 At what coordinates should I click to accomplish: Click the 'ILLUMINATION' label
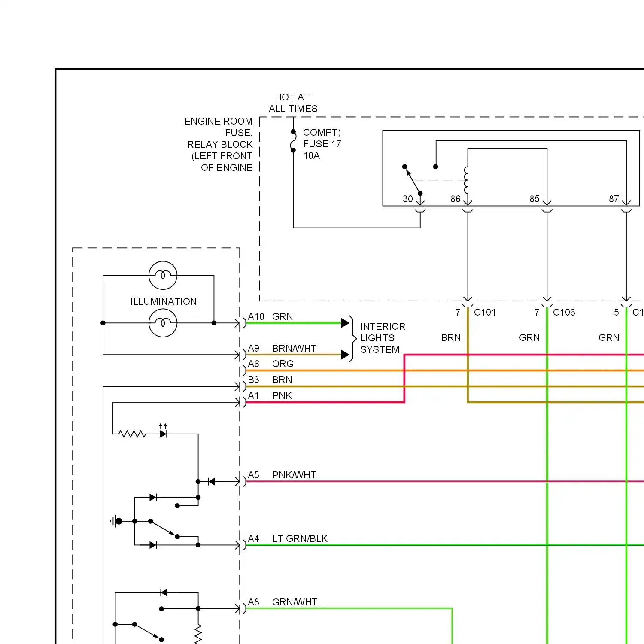click(x=164, y=301)
